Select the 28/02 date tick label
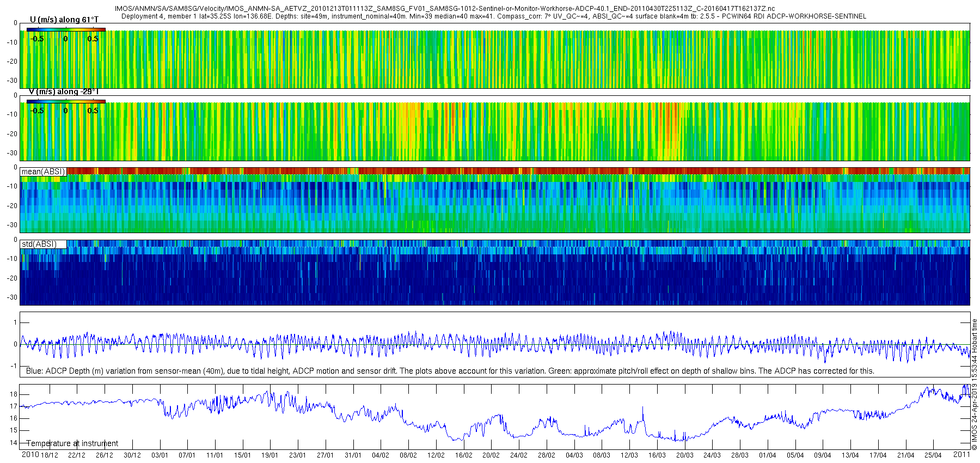The height and width of the screenshot is (463, 980). click(x=547, y=455)
